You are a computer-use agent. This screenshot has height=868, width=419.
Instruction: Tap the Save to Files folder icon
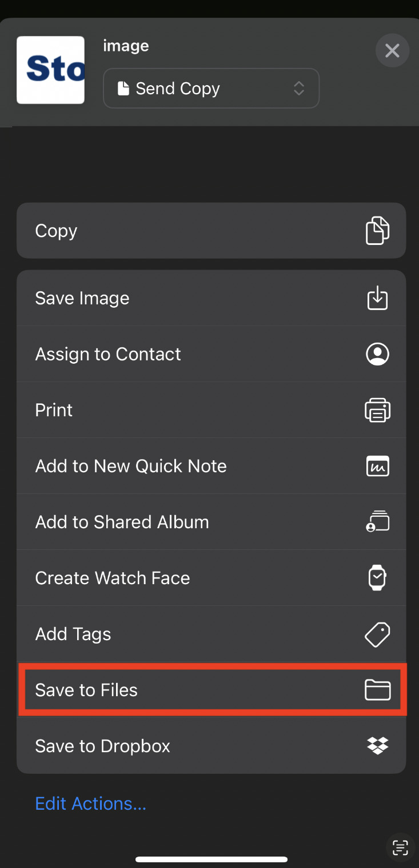[x=377, y=690]
